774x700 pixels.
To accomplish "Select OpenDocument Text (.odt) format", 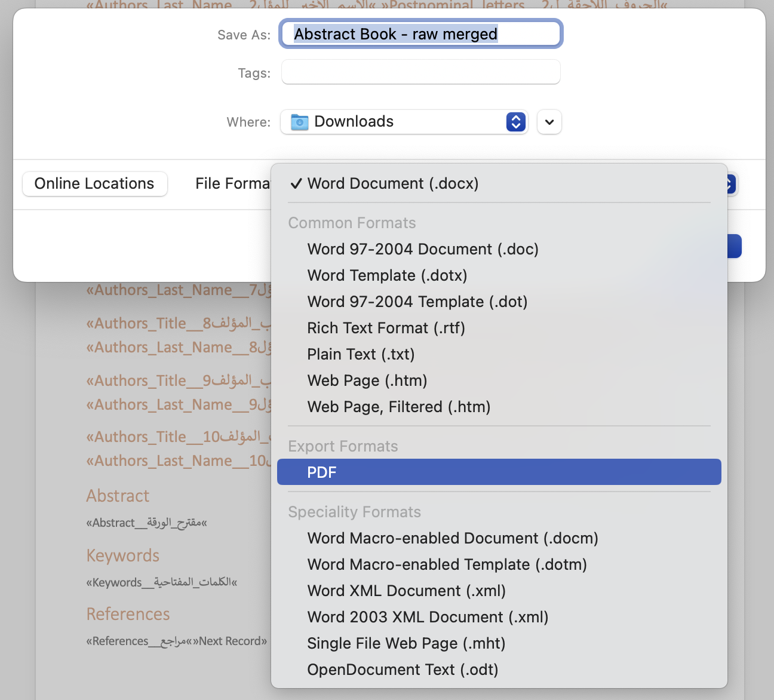I will pyautogui.click(x=402, y=670).
